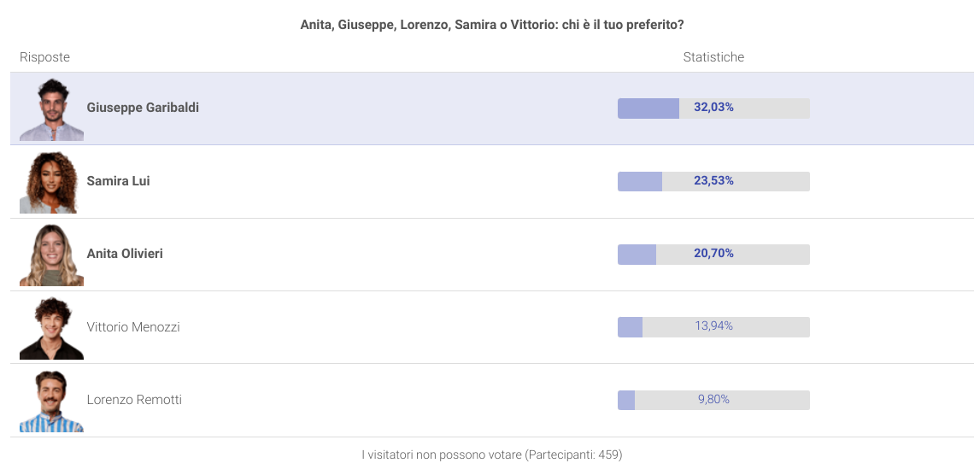The width and height of the screenshot is (980, 475).
Task: Click the highlighted Giuseppe Garibaldi row background
Action: [492, 108]
